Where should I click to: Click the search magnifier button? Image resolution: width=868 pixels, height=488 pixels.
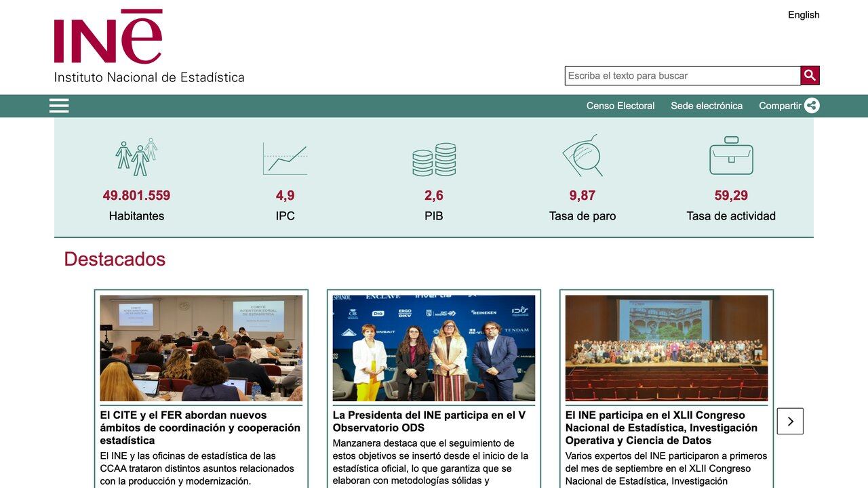[x=810, y=75]
